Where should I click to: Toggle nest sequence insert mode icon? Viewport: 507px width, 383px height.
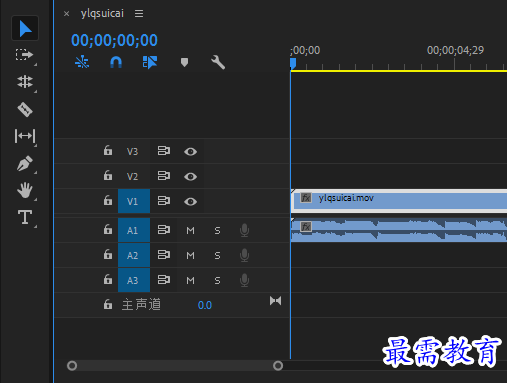coord(82,62)
